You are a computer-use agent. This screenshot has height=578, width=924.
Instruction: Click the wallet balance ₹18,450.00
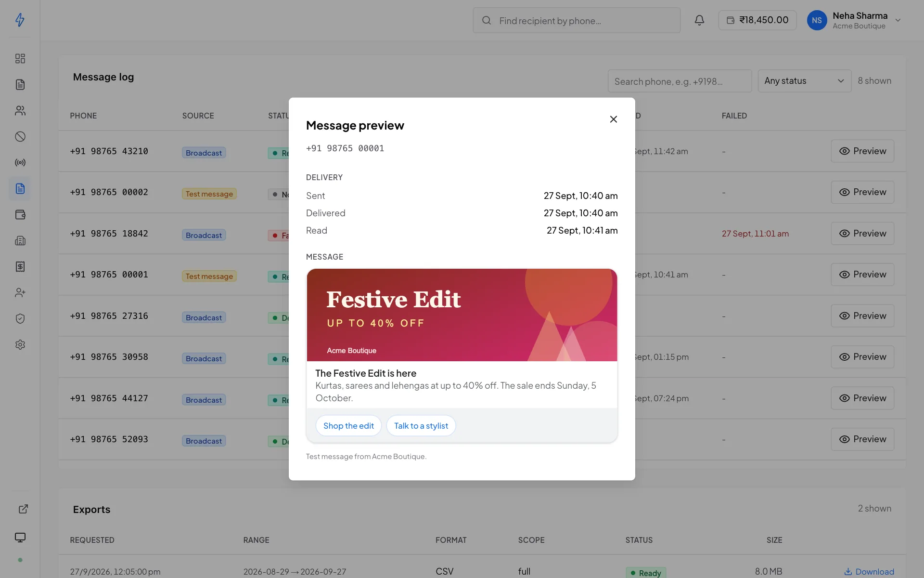(757, 20)
